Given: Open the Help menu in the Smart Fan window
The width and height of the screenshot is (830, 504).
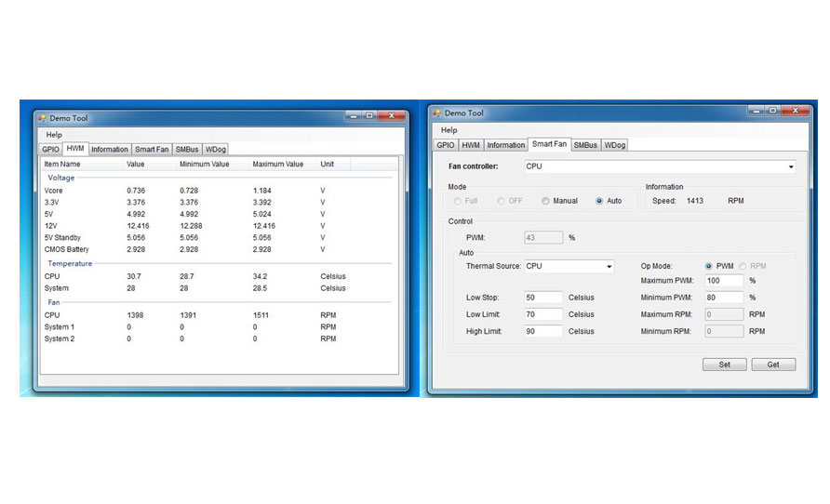Looking at the screenshot, I should tap(449, 130).
